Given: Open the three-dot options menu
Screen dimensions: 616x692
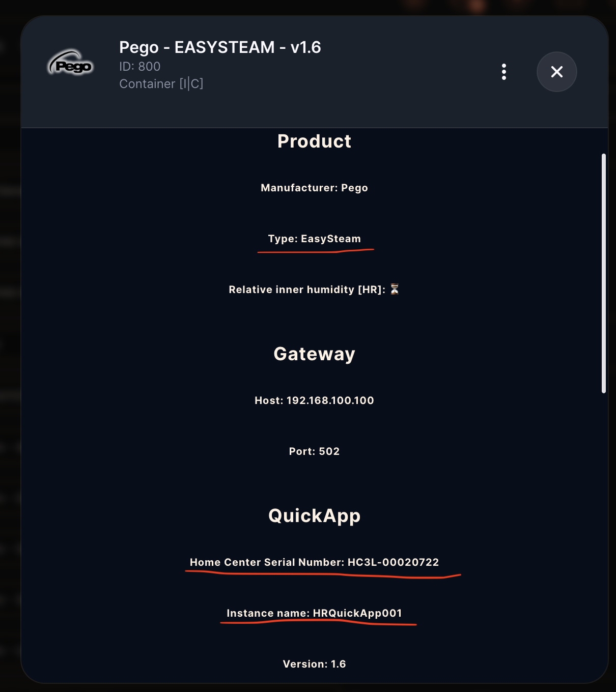Looking at the screenshot, I should tap(504, 72).
